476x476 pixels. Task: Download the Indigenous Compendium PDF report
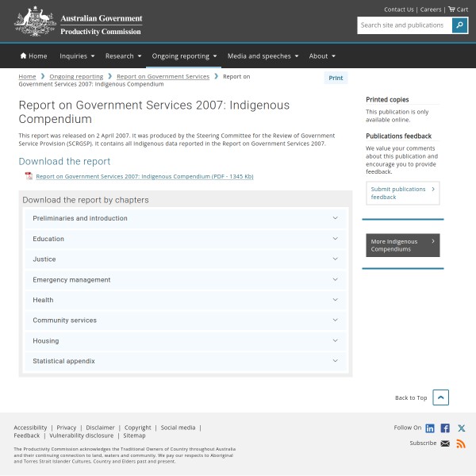144,176
